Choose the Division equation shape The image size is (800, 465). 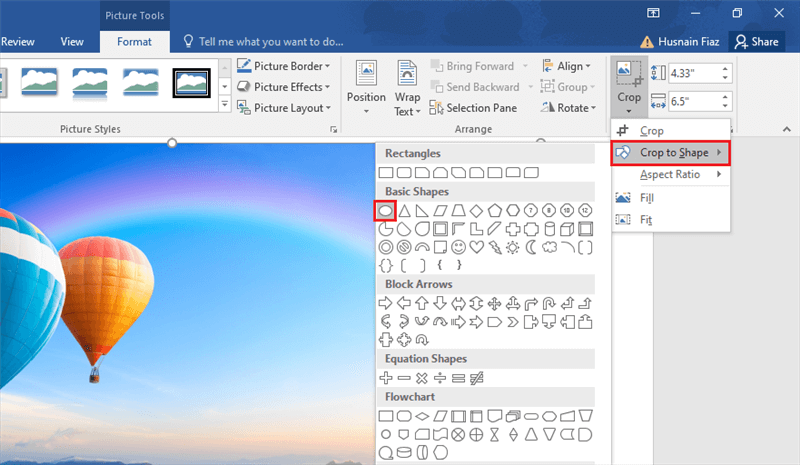(440, 378)
